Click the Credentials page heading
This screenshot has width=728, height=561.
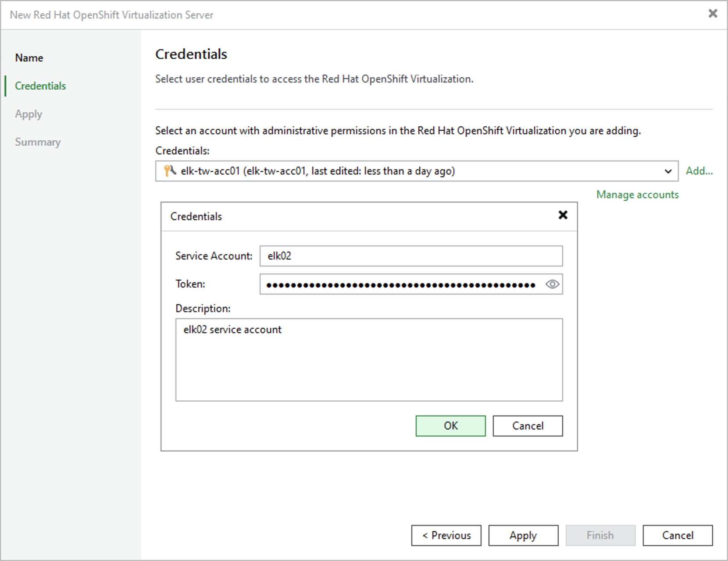[191, 54]
